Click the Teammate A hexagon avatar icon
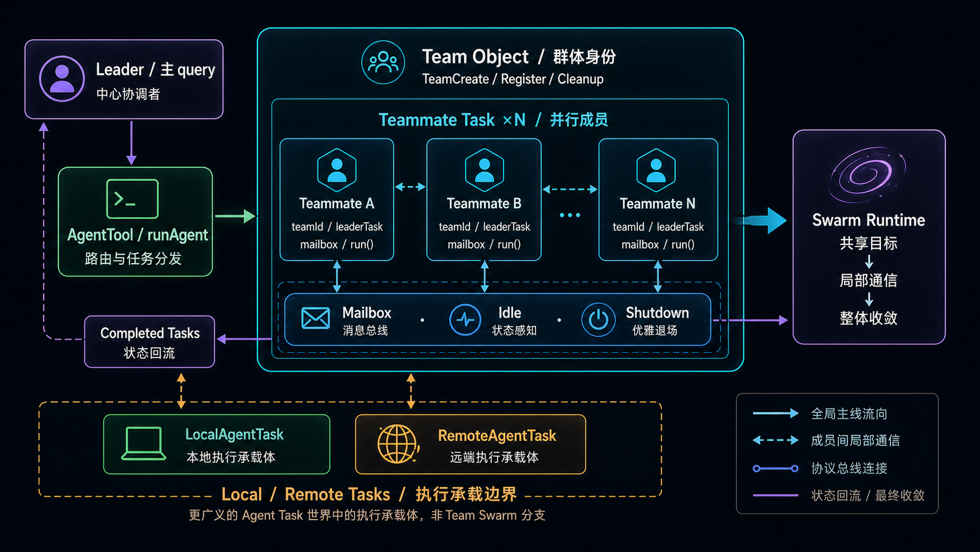Image resolution: width=980 pixels, height=552 pixels. pos(337,171)
